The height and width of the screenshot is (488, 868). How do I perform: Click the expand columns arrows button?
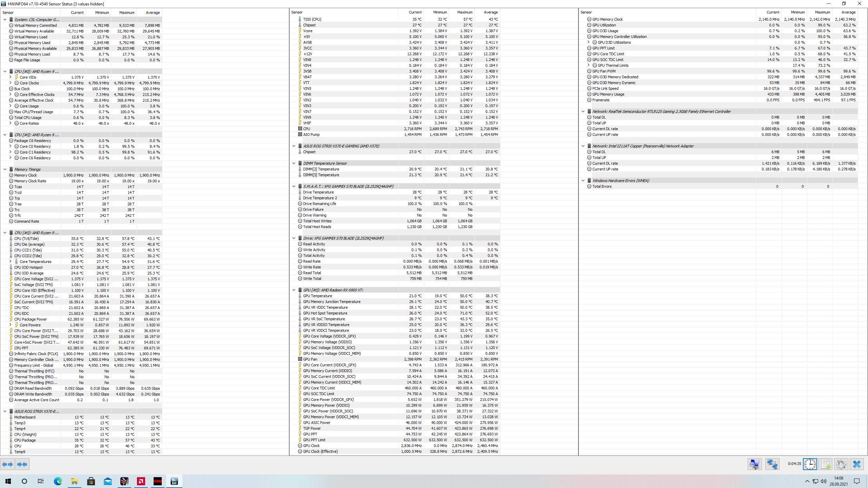coord(7,464)
